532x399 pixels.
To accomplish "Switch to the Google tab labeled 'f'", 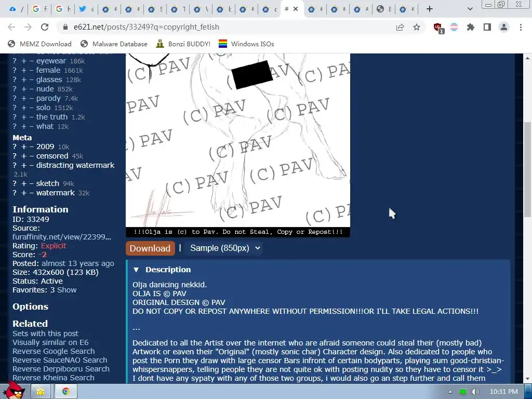I will pos(39,9).
